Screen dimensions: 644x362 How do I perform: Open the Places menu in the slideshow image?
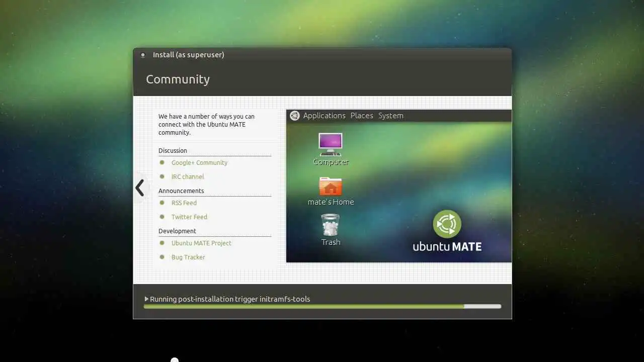click(362, 116)
